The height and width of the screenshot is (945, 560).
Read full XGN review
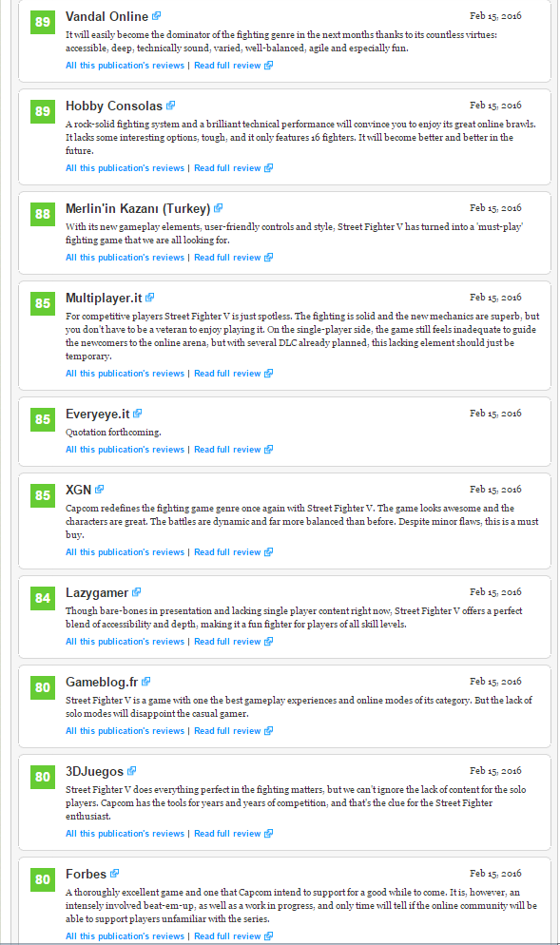tap(233, 552)
